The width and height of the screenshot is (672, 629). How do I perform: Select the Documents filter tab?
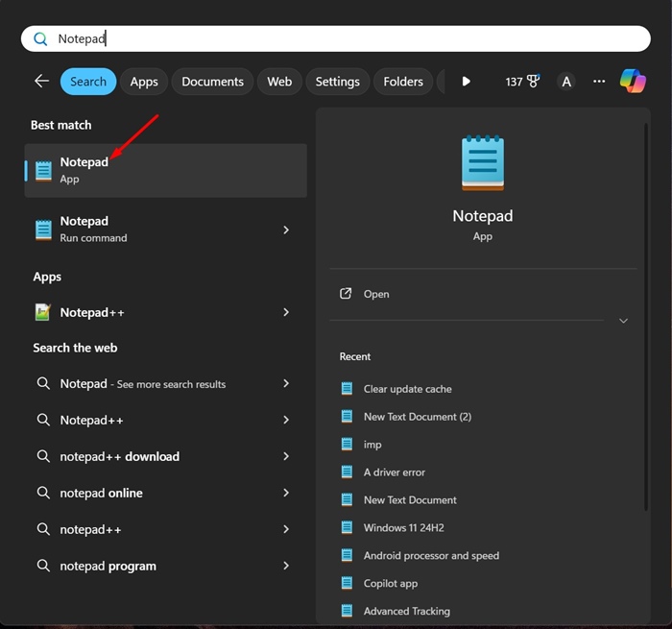212,82
